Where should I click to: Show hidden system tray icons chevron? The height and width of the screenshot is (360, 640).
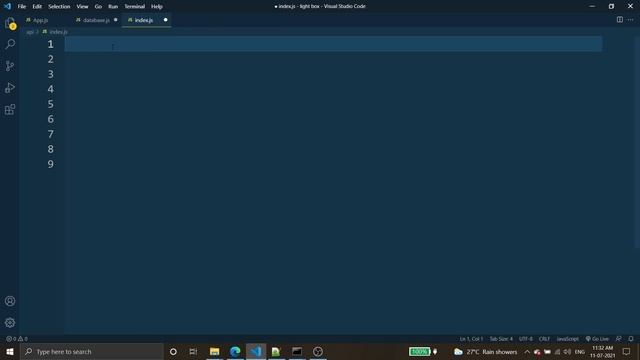527,352
